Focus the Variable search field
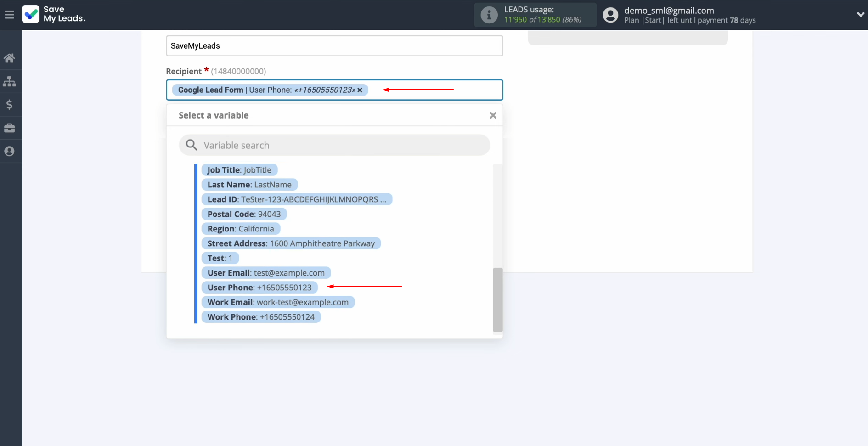Screen dimensions: 868x446 coord(334,145)
